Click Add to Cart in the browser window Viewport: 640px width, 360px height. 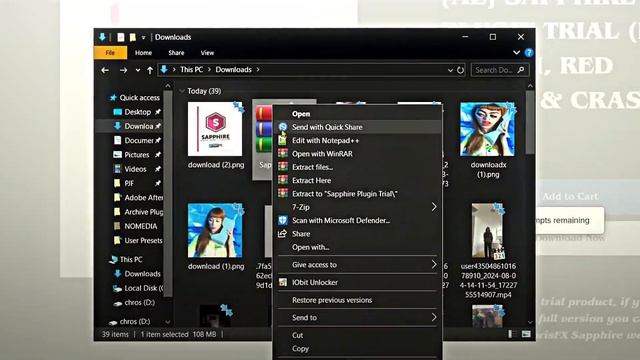point(570,196)
